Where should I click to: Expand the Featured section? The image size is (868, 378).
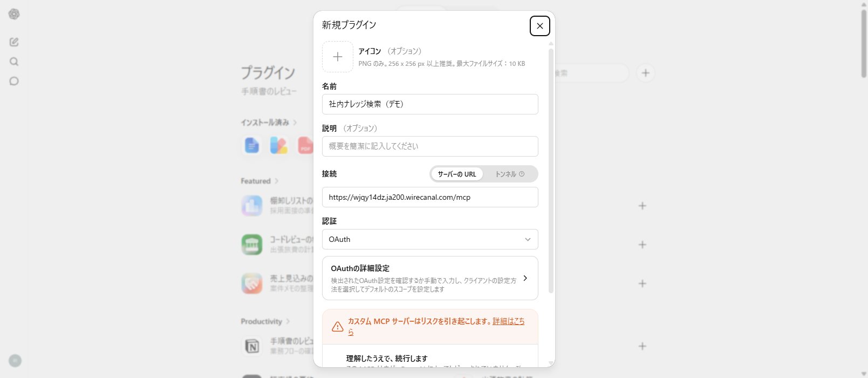[x=259, y=181]
